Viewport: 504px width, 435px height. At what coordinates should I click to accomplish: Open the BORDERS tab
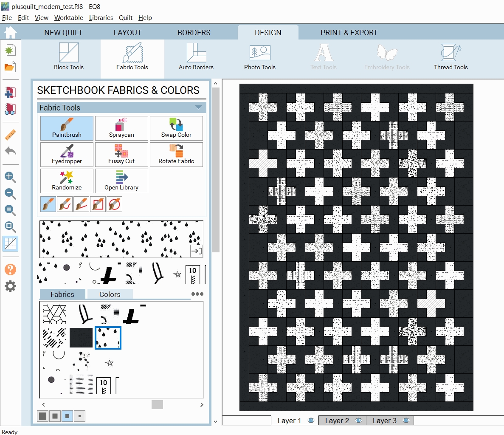pyautogui.click(x=194, y=32)
